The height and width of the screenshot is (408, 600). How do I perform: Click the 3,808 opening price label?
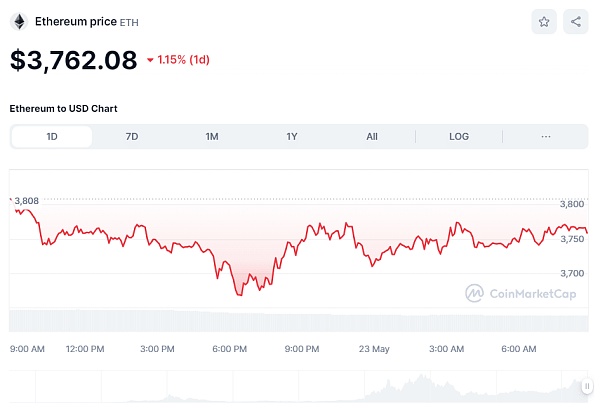[26, 201]
